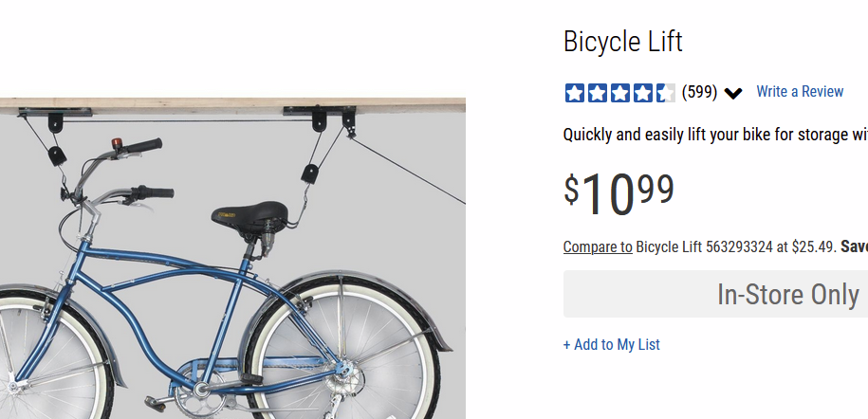Click the Write a Review link
The width and height of the screenshot is (868, 419).
tap(800, 92)
